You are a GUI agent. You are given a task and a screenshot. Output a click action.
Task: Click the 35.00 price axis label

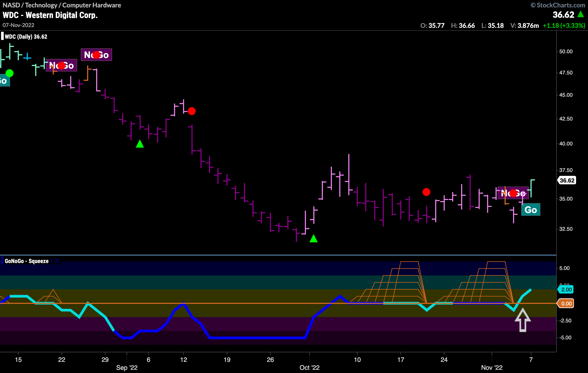566,199
